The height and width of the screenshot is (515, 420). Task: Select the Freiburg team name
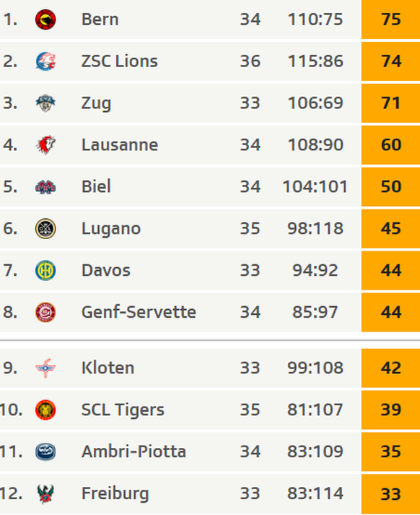point(115,494)
